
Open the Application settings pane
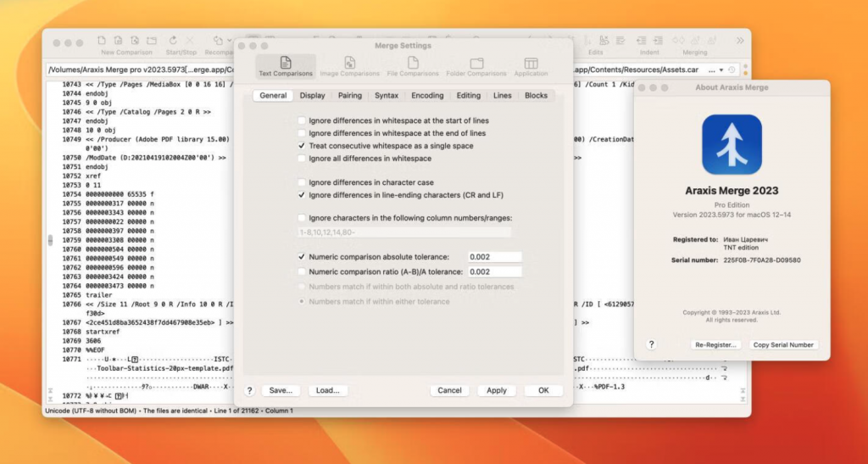pyautogui.click(x=531, y=66)
